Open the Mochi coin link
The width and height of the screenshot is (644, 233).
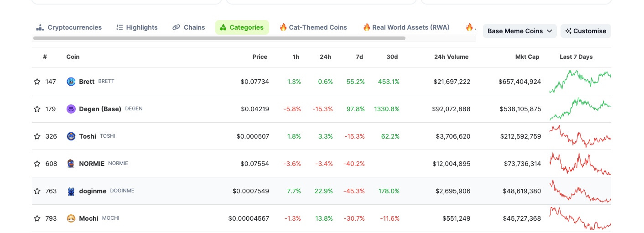point(88,218)
